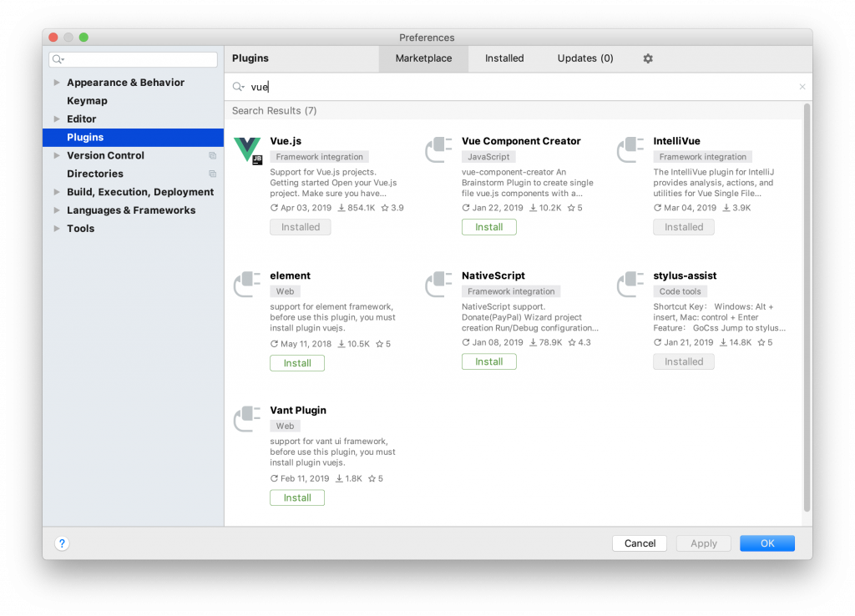The width and height of the screenshot is (855, 616).
Task: Click Framework integration tag under NativeScript
Action: point(511,291)
